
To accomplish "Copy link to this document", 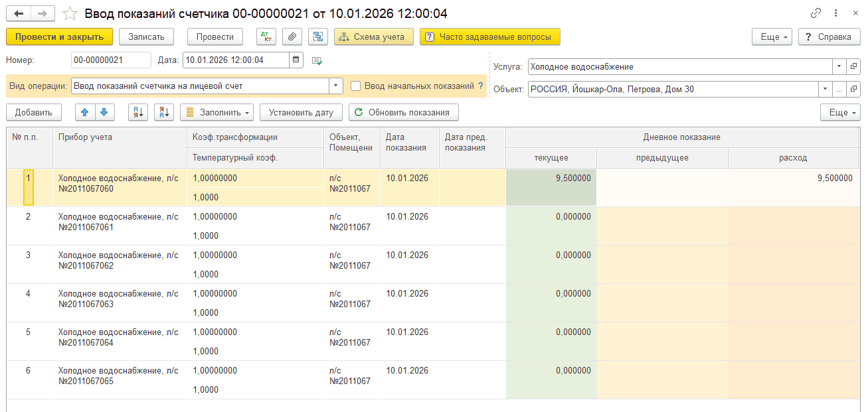I will click(x=816, y=13).
